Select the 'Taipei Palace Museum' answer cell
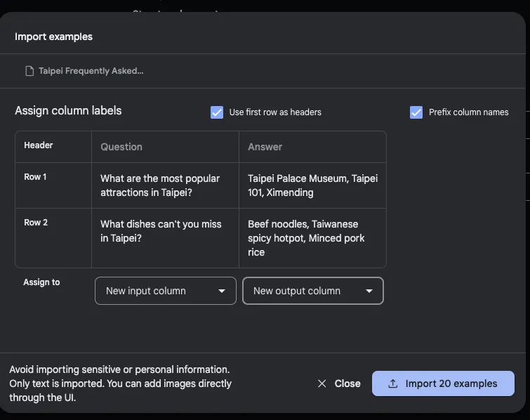The image size is (530, 420). pos(312,185)
